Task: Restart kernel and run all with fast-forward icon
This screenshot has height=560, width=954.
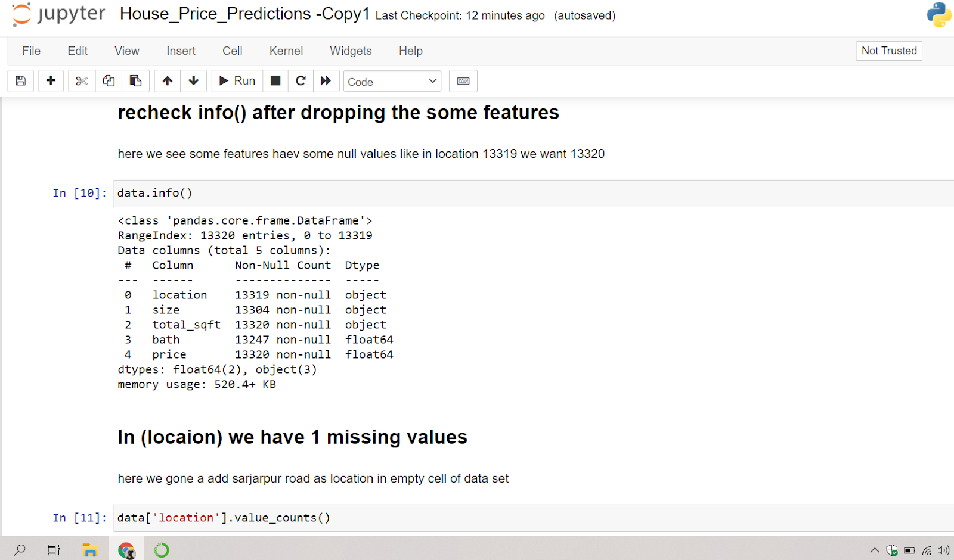Action: (326, 81)
